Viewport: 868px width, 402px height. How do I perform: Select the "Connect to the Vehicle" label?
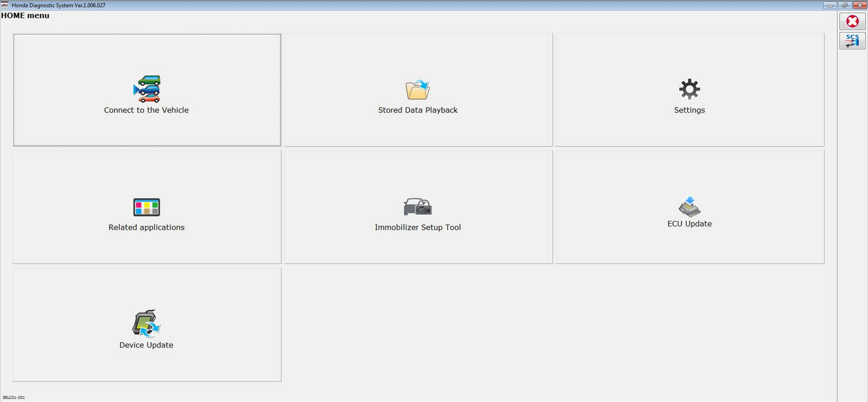[x=146, y=110]
